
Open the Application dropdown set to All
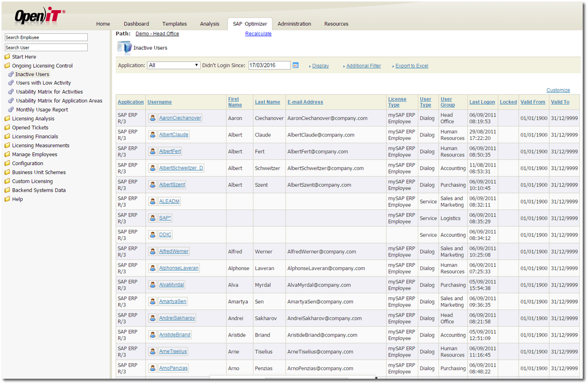pos(173,65)
